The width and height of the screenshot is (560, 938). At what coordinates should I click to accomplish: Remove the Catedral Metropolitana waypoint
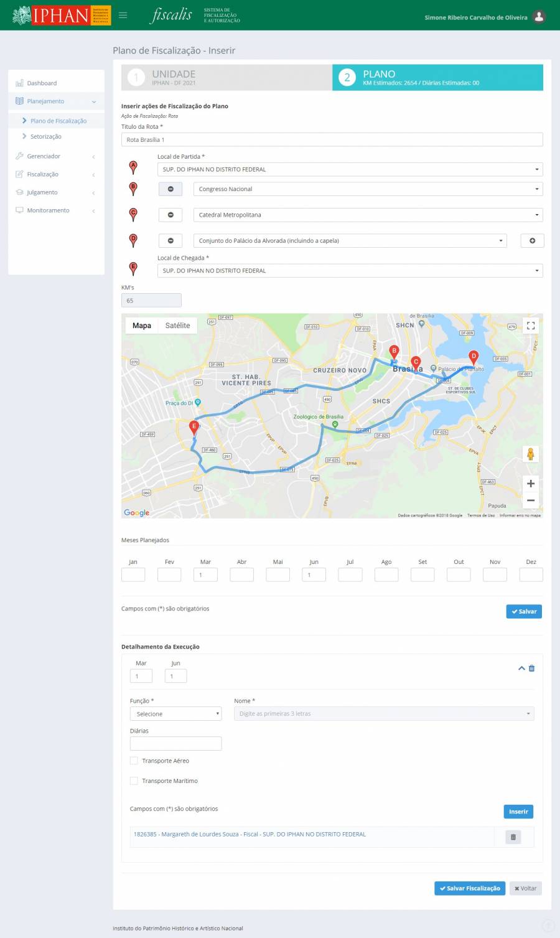point(170,215)
